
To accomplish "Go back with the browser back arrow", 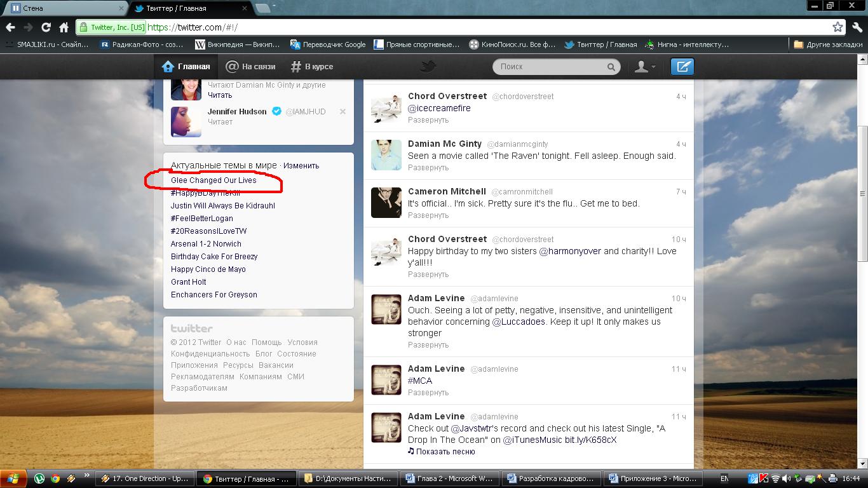I will coord(10,27).
